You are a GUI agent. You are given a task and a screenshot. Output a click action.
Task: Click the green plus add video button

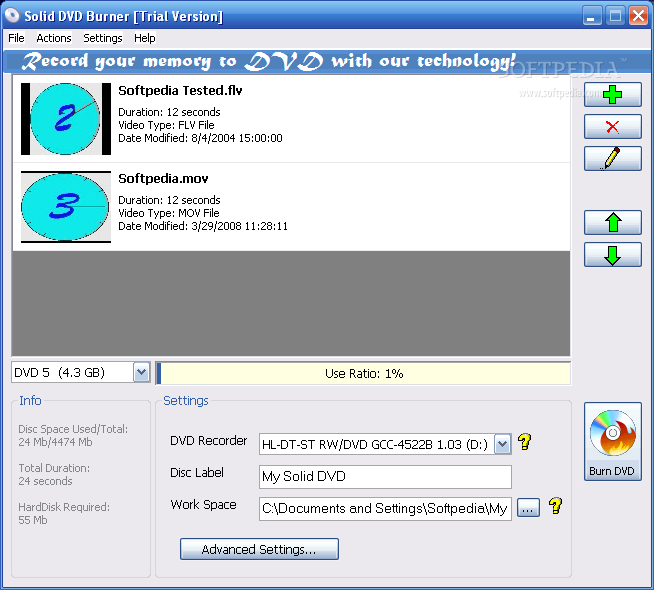point(612,95)
